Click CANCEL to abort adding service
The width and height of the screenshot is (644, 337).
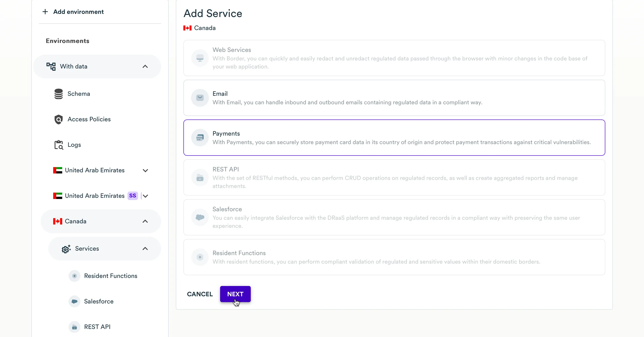(x=200, y=294)
